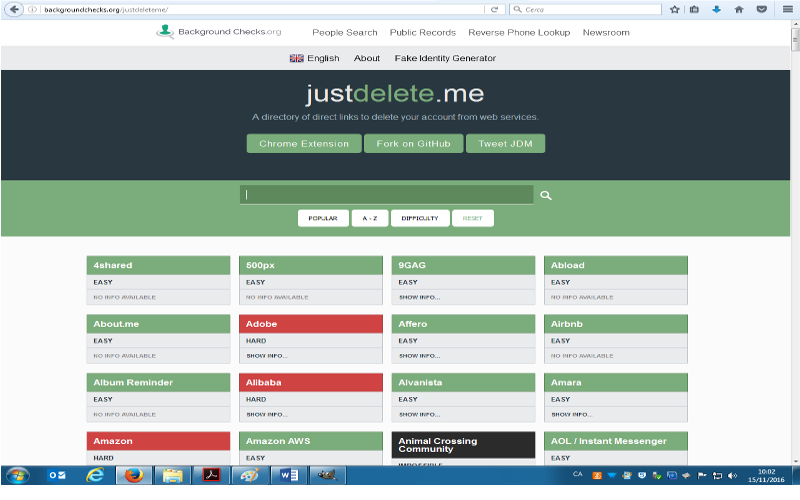
Task: Filter services by DIFFICULTY
Action: coord(420,218)
